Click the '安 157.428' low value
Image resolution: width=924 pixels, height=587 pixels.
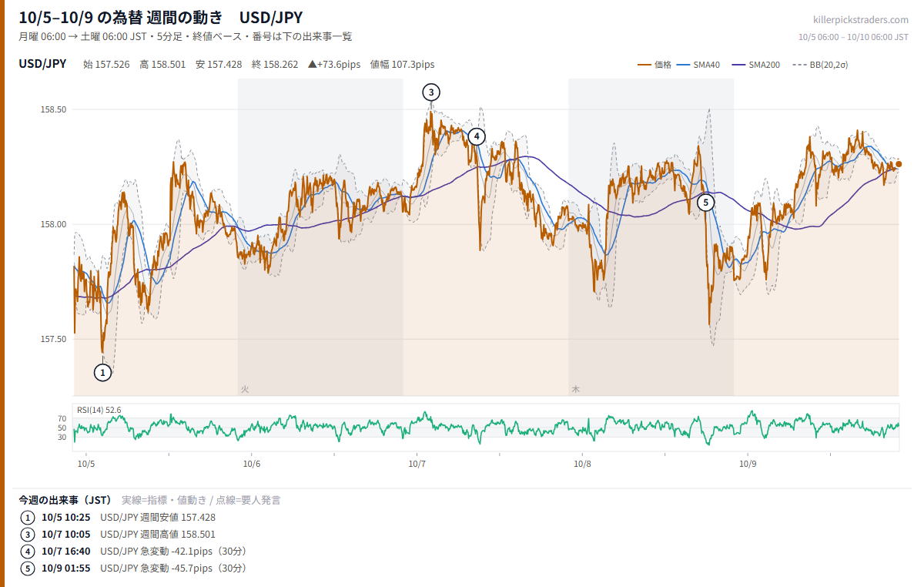pos(219,65)
